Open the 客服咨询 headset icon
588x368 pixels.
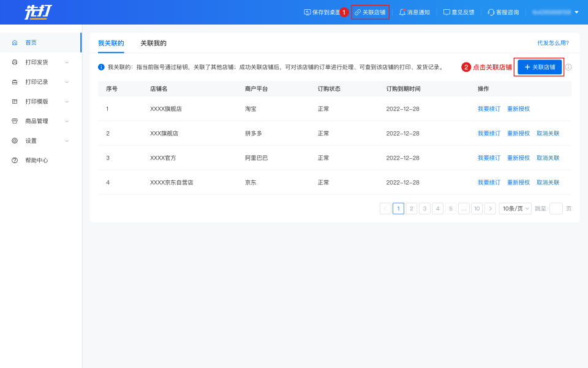pyautogui.click(x=491, y=12)
